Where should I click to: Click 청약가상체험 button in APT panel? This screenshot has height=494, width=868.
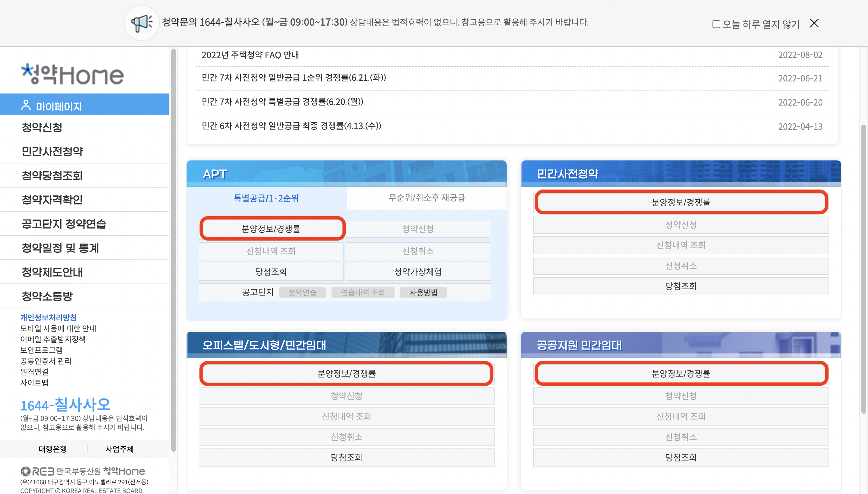(417, 271)
